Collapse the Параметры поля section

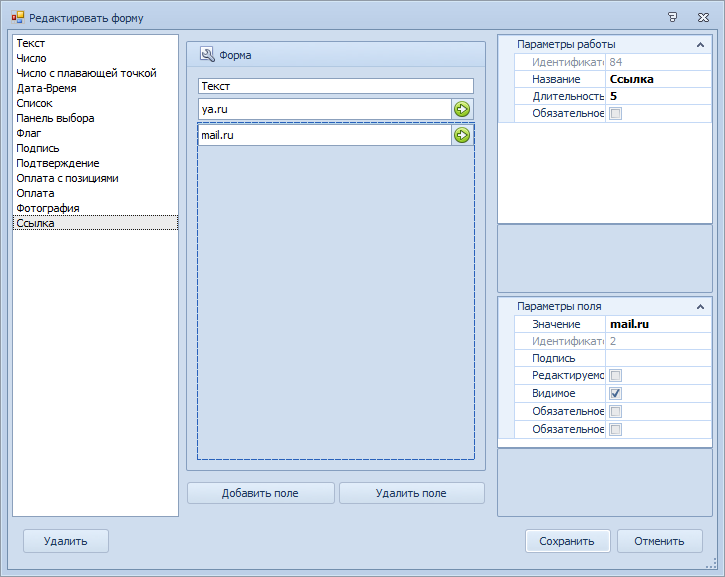700,307
